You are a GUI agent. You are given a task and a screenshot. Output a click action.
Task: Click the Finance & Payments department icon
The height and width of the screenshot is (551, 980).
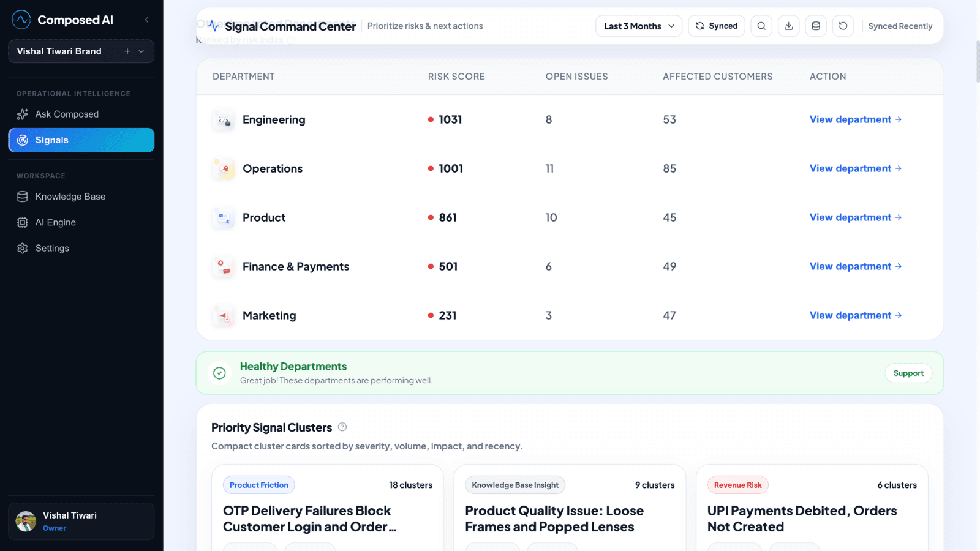(x=224, y=267)
